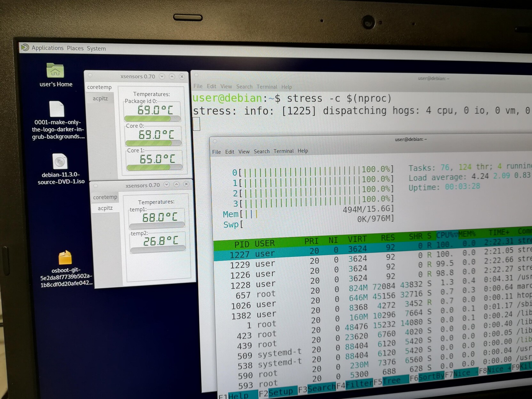Open the Search menu in the front htop terminal

(262, 151)
